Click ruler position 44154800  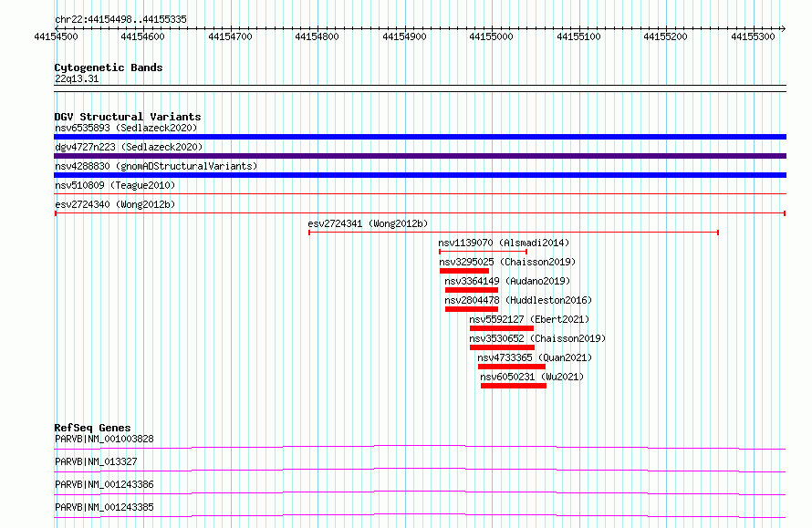click(x=317, y=36)
